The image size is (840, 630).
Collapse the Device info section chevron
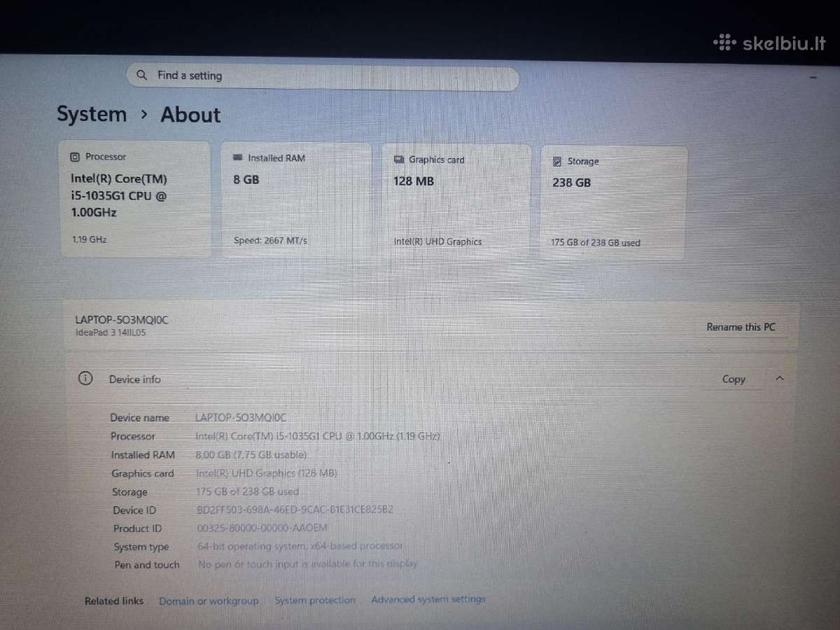tap(780, 379)
